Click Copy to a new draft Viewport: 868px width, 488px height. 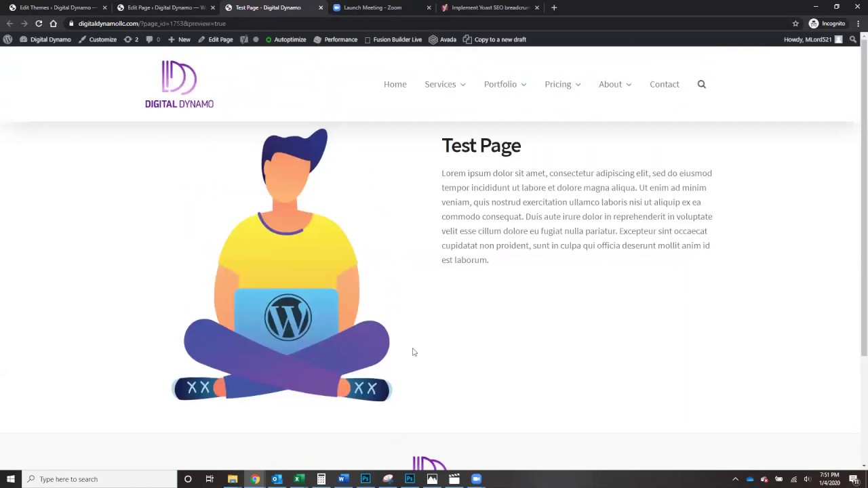[x=494, y=39]
